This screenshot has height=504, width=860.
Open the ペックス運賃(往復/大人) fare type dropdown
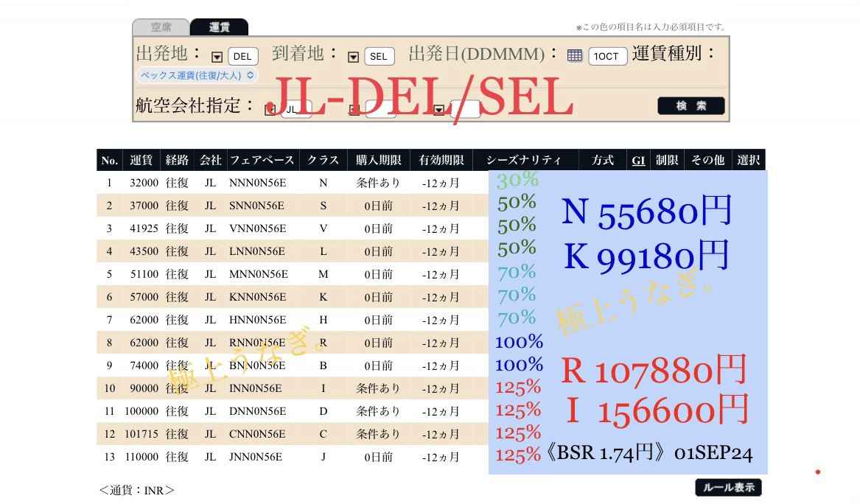(197, 75)
